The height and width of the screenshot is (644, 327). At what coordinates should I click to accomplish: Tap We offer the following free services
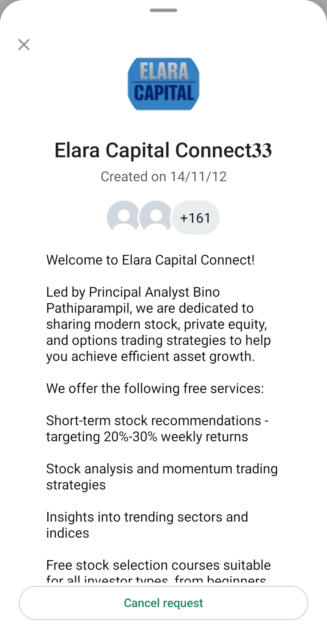[x=155, y=389]
